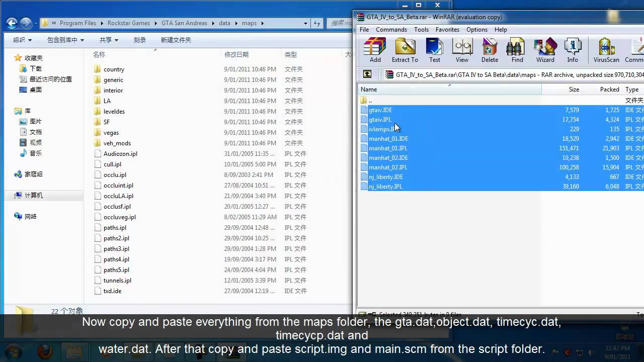The height and width of the screenshot is (362, 644).
Task: Open the WinRAR Favorites menu
Action: pos(447,30)
